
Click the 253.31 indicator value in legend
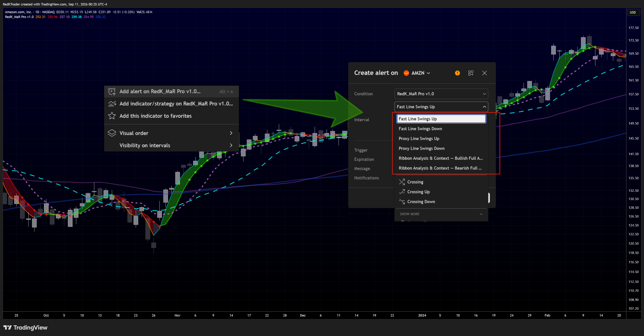(40, 17)
